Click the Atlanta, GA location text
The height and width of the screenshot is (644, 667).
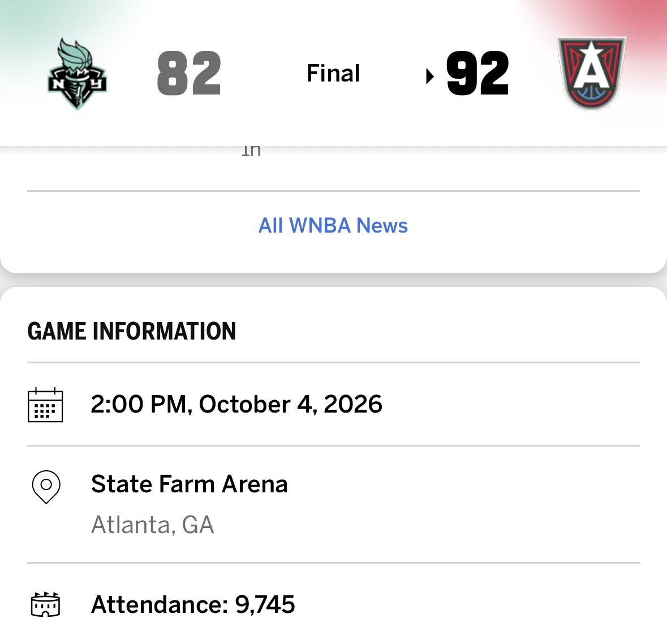tap(152, 525)
